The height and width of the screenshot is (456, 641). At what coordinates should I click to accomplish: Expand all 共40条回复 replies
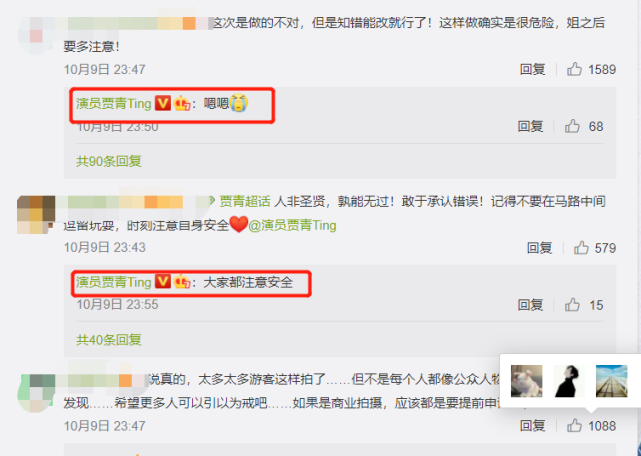(109, 339)
